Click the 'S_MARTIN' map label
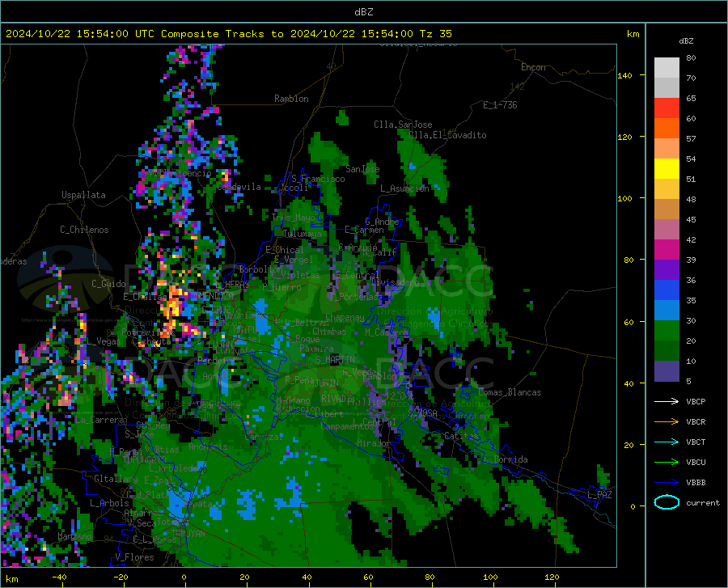This screenshot has width=728, height=588. (x=335, y=360)
